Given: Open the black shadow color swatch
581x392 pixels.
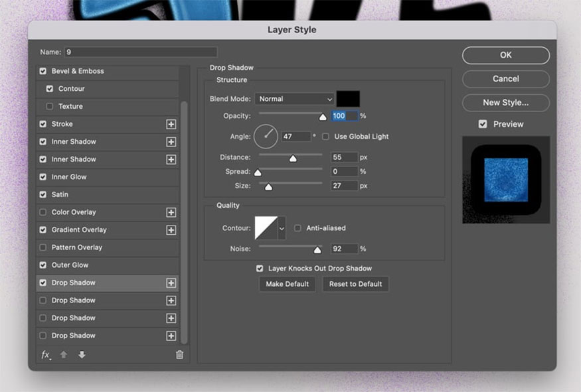Looking at the screenshot, I should click(x=348, y=99).
